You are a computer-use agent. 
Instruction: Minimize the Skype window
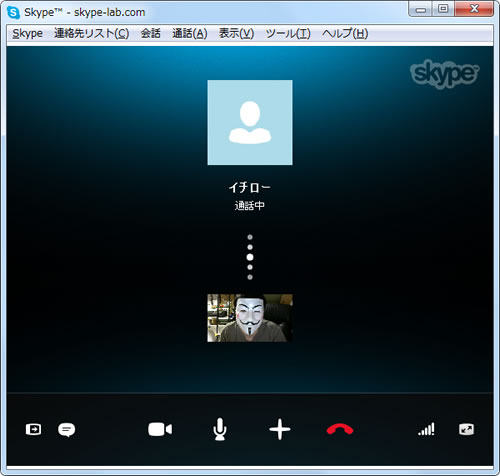421,9
